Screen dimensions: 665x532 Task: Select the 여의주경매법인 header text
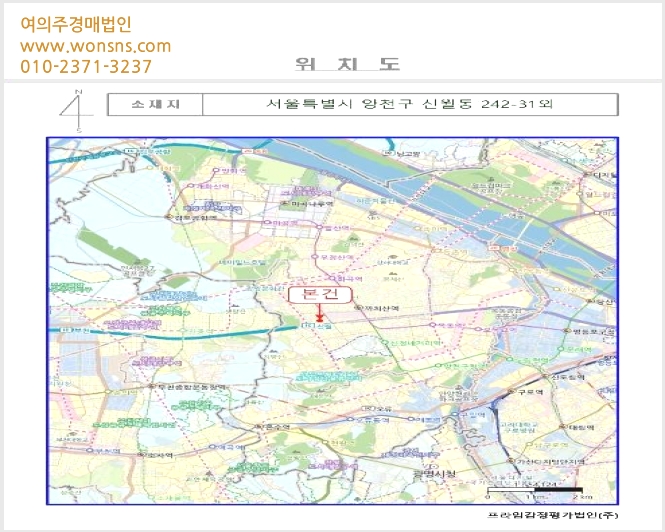pyautogui.click(x=76, y=24)
